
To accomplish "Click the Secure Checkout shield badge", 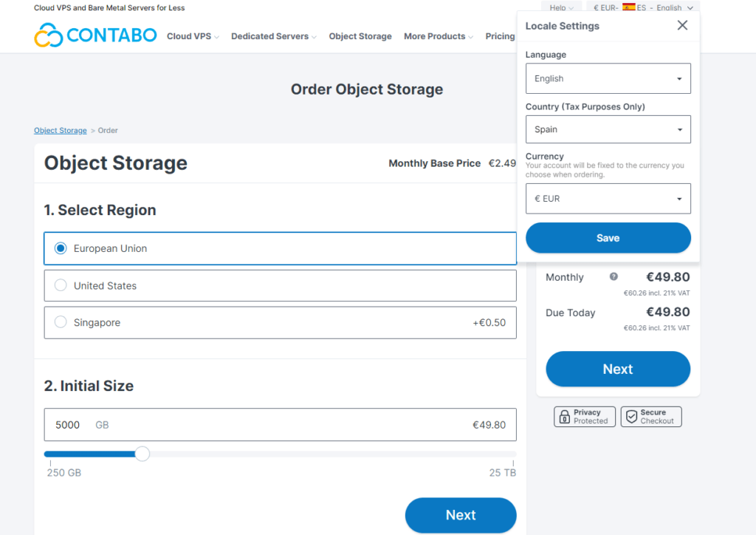I will click(x=651, y=416).
